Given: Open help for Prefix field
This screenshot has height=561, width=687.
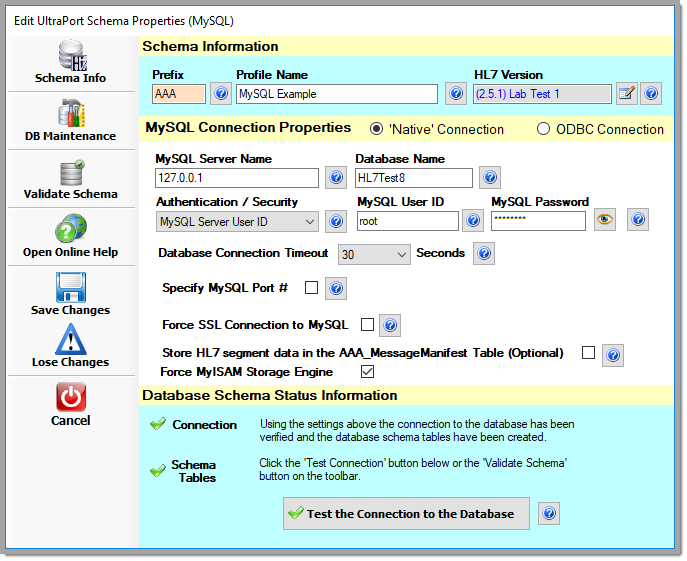Looking at the screenshot, I should (221, 93).
